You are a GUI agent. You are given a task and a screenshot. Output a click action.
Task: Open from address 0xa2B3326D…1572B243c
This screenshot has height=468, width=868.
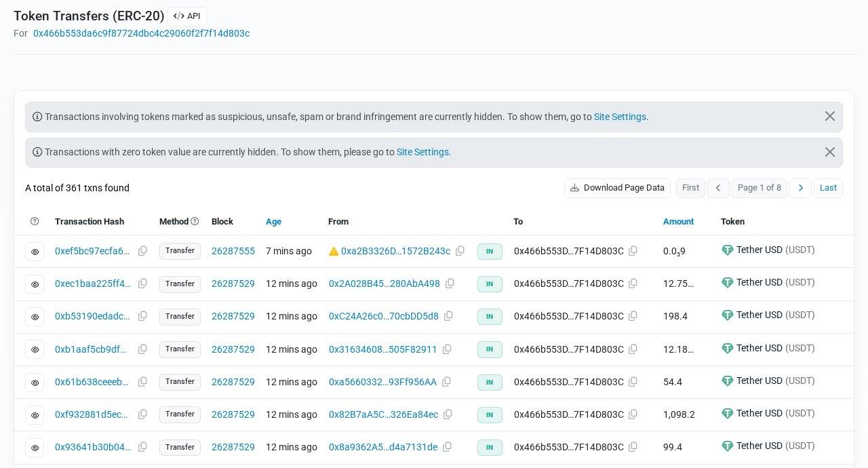395,251
